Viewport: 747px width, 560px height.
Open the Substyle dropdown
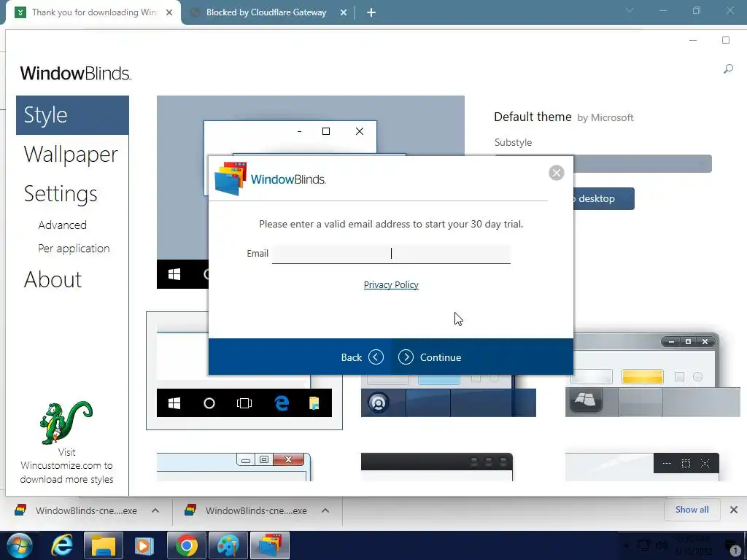click(x=642, y=164)
